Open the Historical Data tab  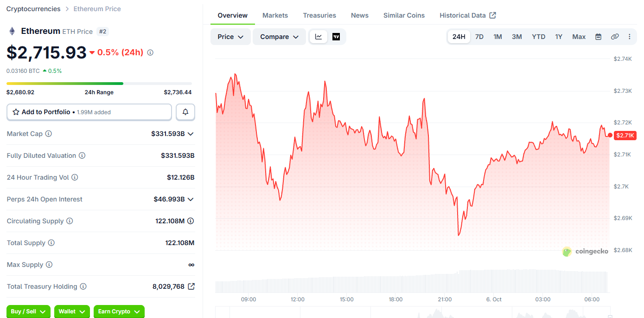(x=468, y=15)
